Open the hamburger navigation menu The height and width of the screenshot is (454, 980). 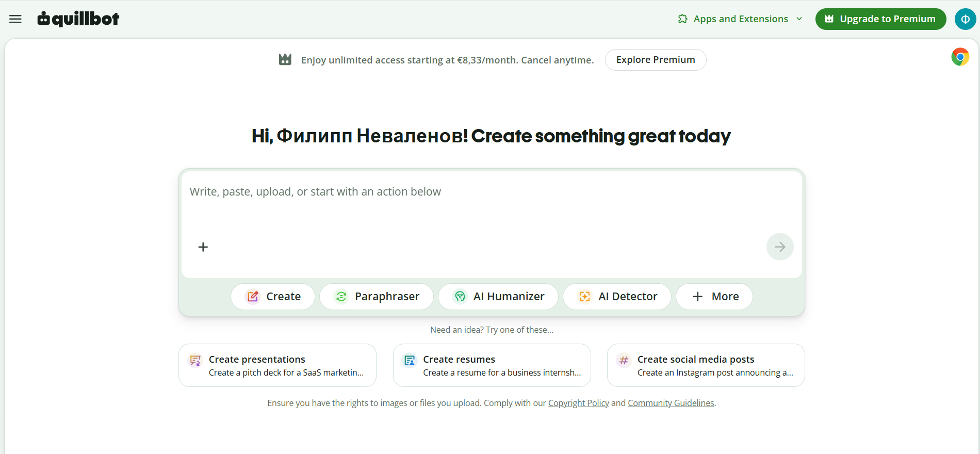click(x=15, y=19)
